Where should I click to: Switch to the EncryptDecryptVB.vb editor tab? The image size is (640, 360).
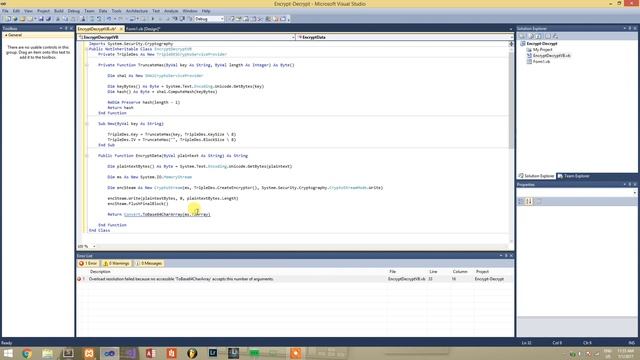coord(97,29)
